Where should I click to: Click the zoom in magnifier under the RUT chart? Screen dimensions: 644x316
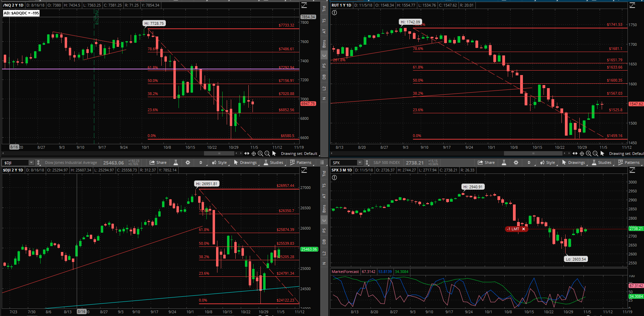pos(589,154)
